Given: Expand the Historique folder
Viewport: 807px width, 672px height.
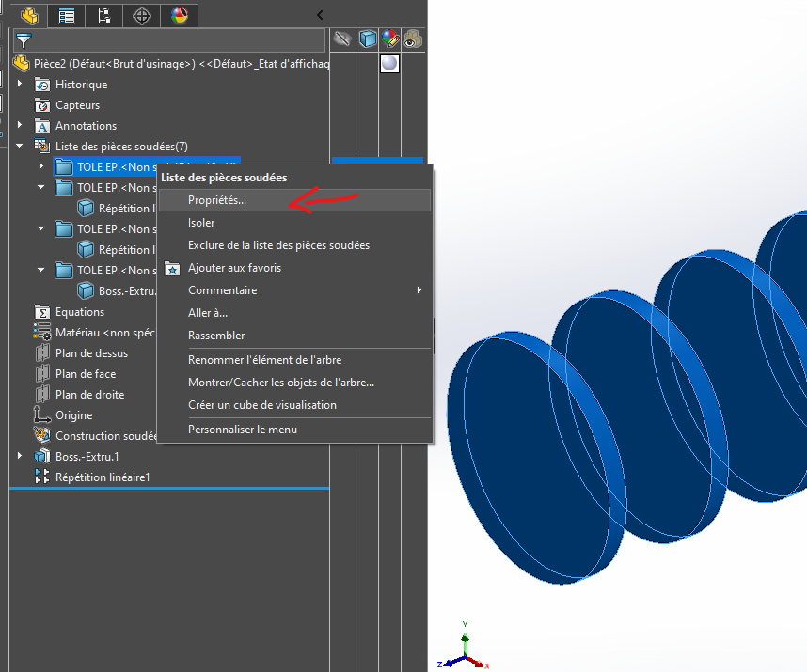Looking at the screenshot, I should click(x=20, y=85).
